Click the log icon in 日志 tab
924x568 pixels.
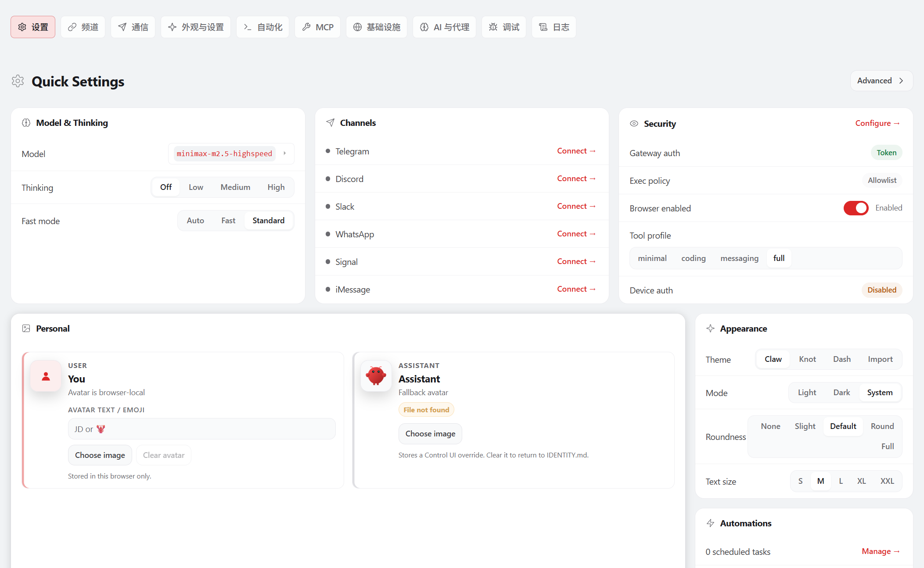point(543,27)
